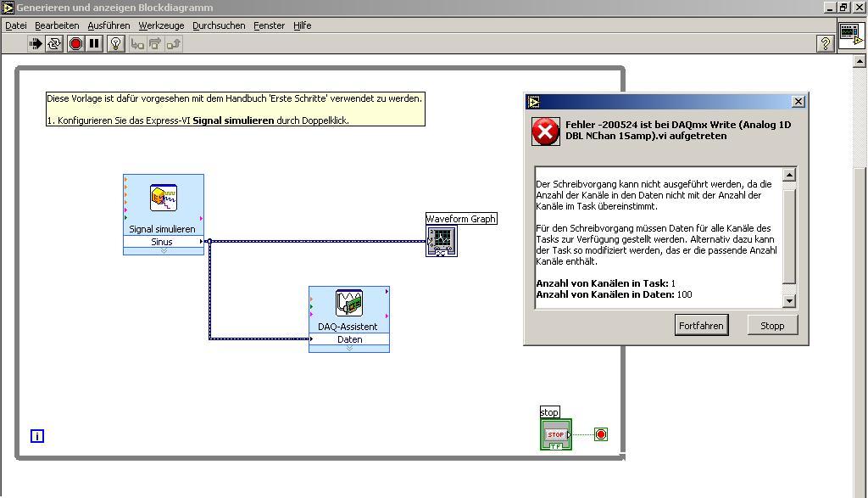Click the block diagram scroll up arrow
Image resolution: width=868 pixels, height=498 pixels.
pos(860,61)
